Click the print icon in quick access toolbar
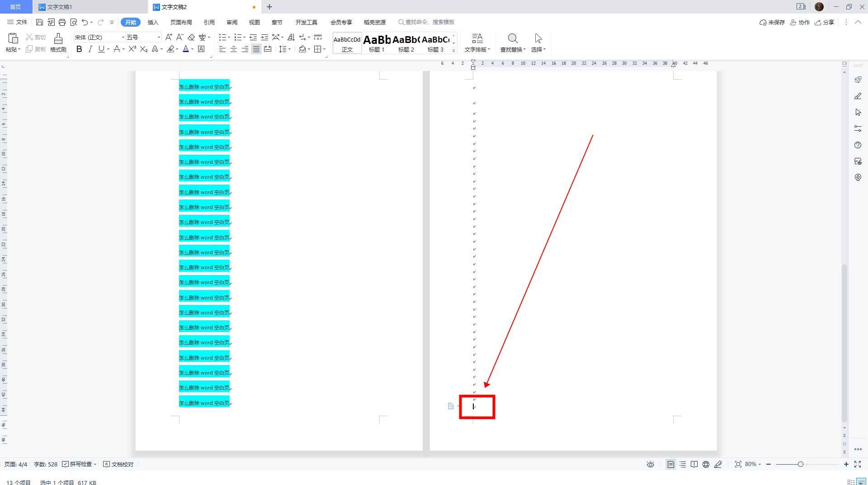The height and width of the screenshot is (485, 868). coord(62,22)
